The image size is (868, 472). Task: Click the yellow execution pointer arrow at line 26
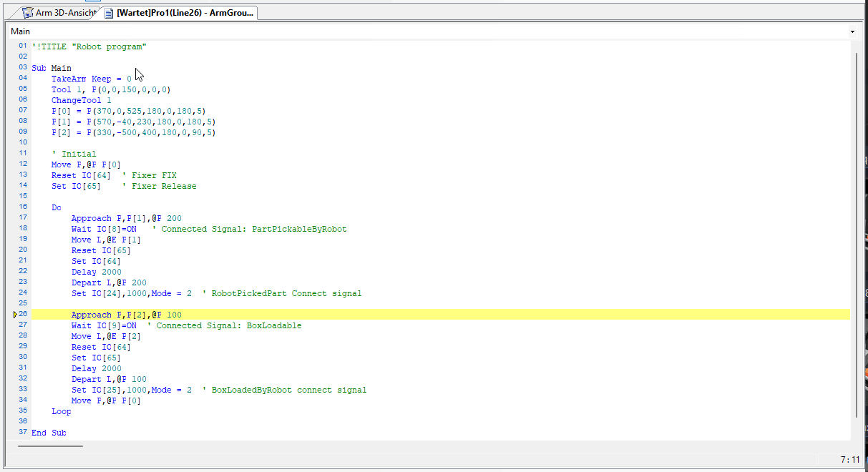pos(15,315)
